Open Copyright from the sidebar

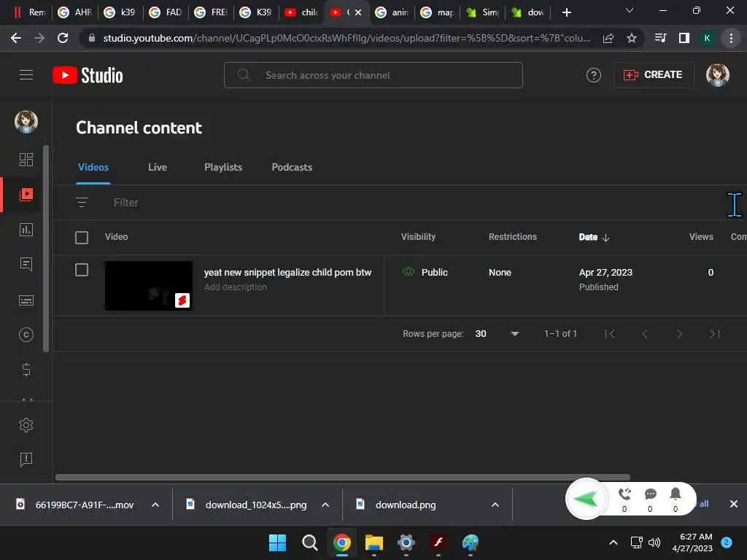point(26,335)
